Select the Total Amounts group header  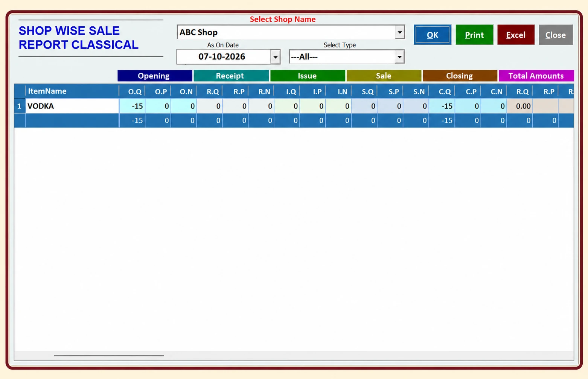(x=536, y=76)
